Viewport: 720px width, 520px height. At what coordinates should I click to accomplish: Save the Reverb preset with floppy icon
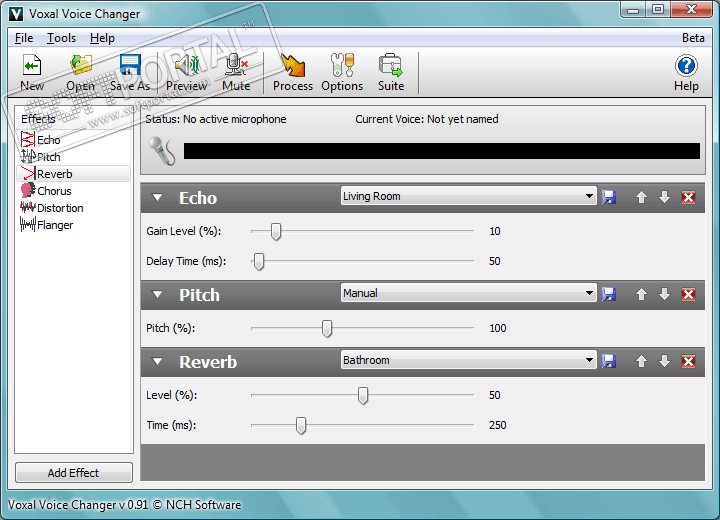point(609,362)
